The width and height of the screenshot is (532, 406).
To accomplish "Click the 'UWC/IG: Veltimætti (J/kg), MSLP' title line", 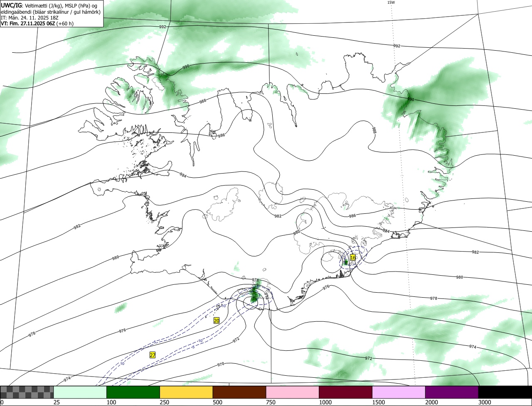I will click(x=49, y=5).
